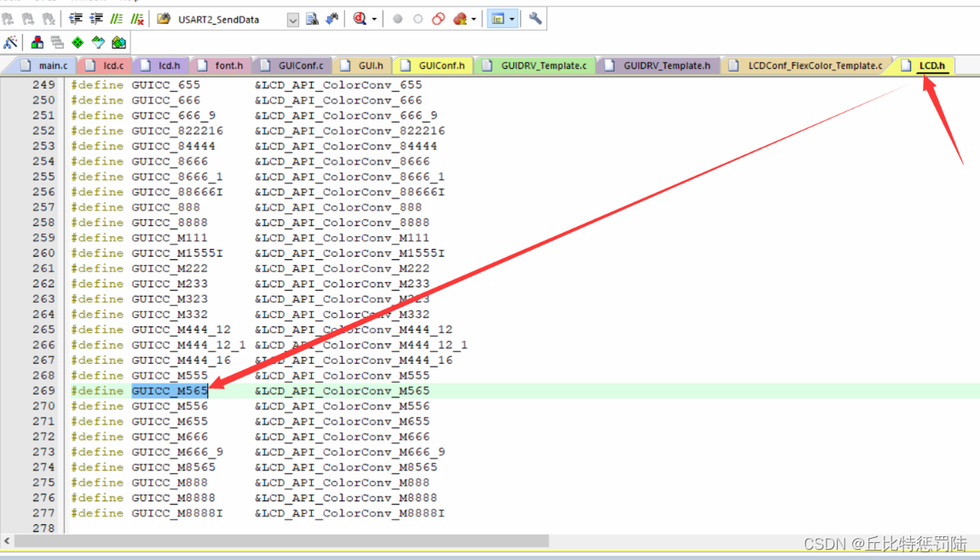Select Software Packs icon
The image size is (980, 560).
tap(98, 43)
